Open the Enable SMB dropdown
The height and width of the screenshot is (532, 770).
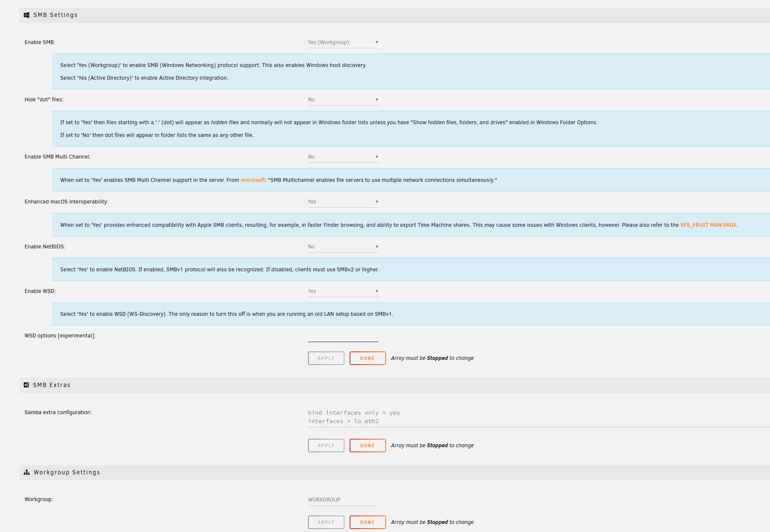point(343,42)
